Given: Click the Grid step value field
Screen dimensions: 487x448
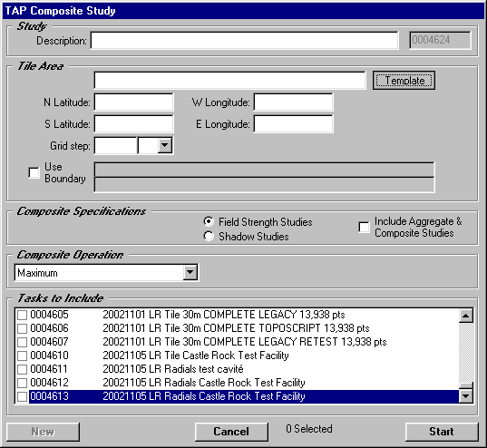Looking at the screenshot, I should point(115,145).
